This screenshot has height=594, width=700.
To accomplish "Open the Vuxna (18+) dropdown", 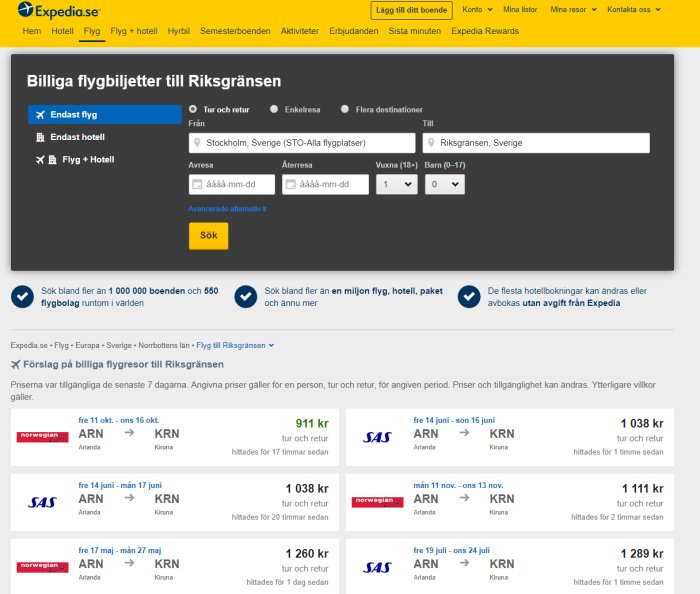I will tap(397, 184).
